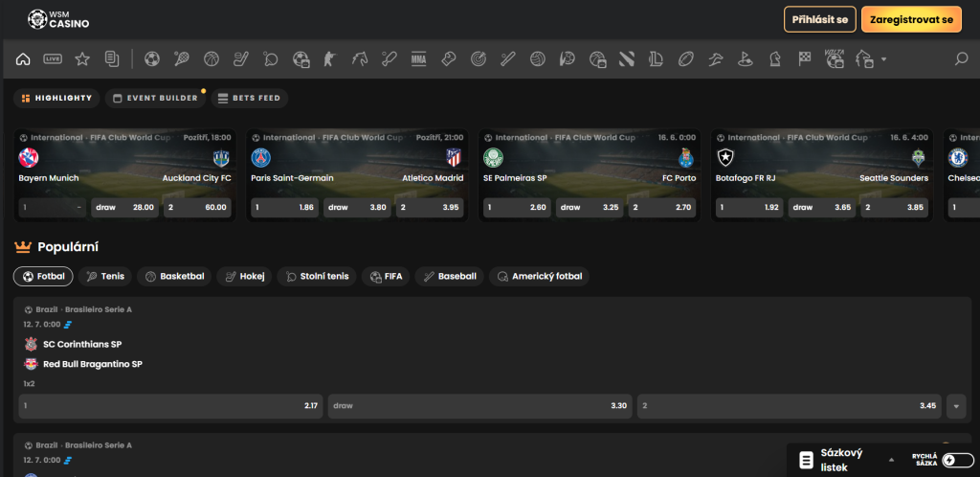The height and width of the screenshot is (477, 980).
Task: Select the volleyball icon
Action: point(538,59)
